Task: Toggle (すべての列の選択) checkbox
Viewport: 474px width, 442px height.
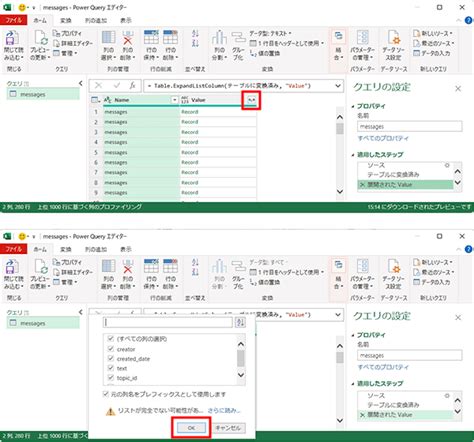Action: point(111,339)
